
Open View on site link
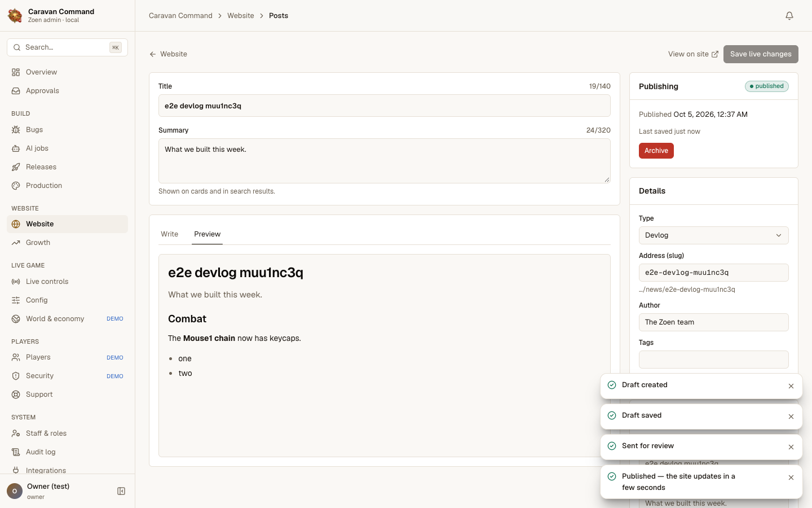pyautogui.click(x=693, y=54)
